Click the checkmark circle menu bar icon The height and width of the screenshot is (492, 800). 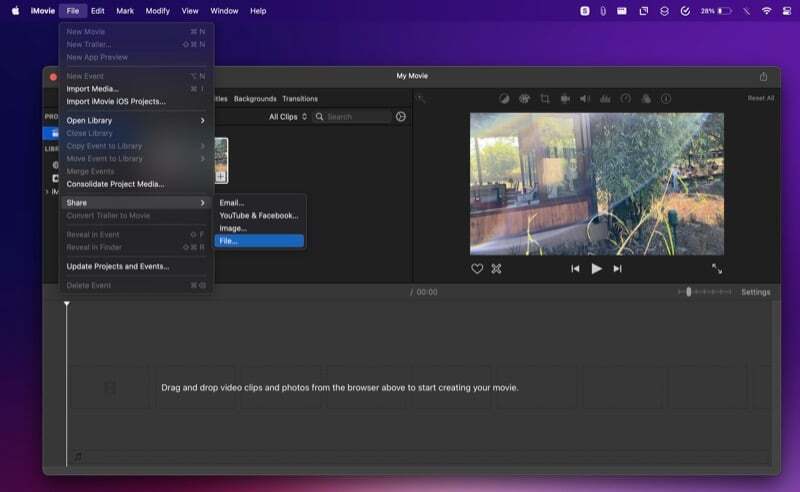click(x=685, y=11)
